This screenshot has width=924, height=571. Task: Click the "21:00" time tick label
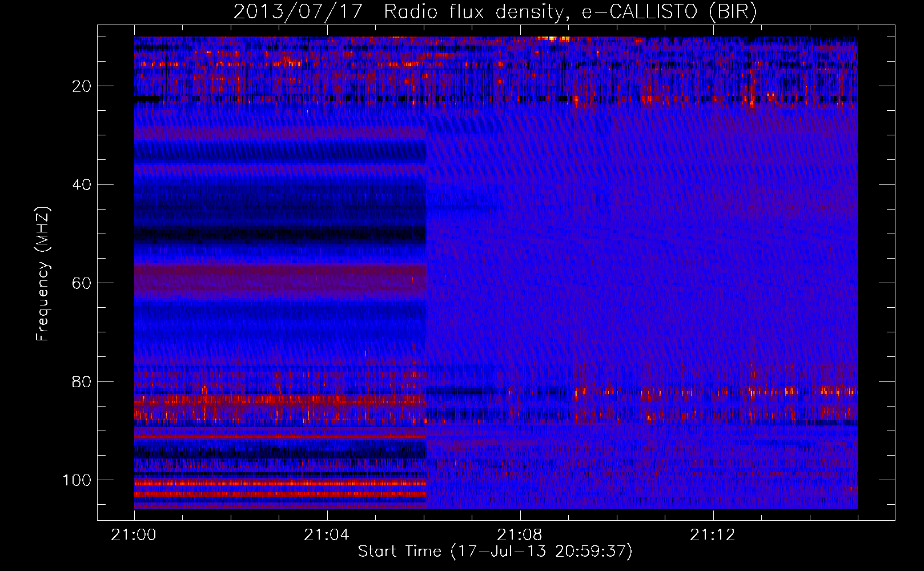click(x=134, y=534)
